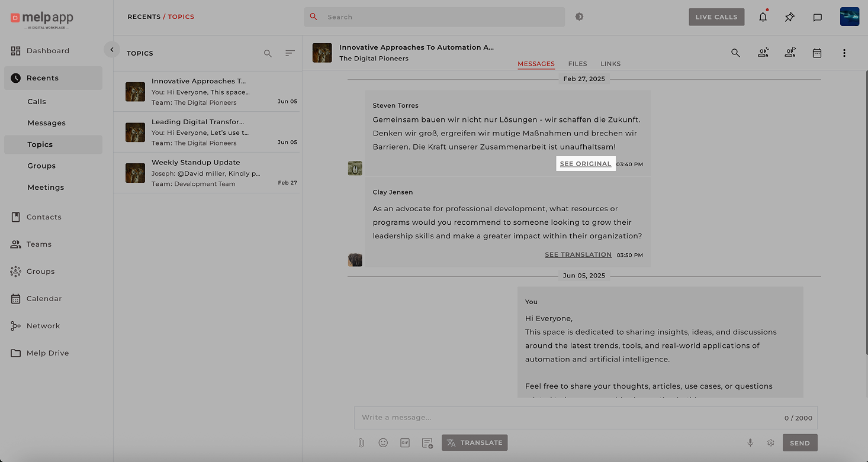Open the GIF picker
This screenshot has width=868, height=462.
(405, 442)
